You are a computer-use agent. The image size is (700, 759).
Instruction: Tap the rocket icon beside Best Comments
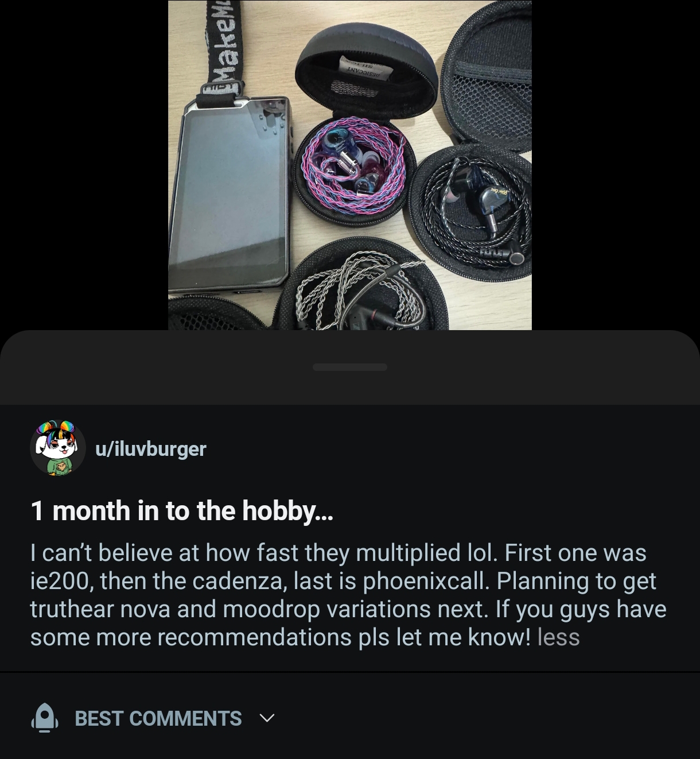(x=45, y=718)
